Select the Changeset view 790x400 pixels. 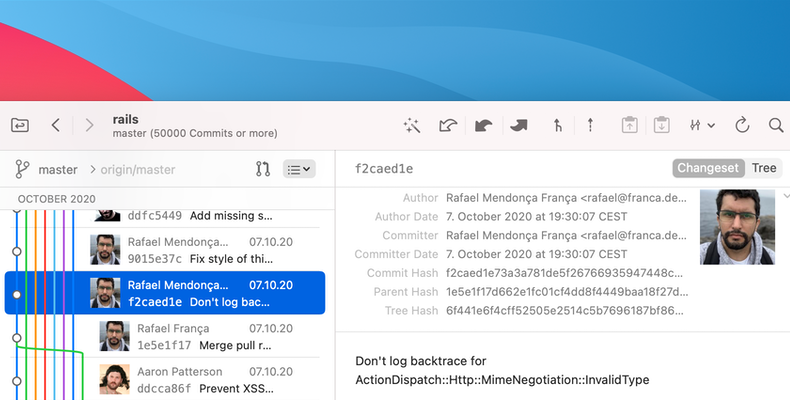click(x=708, y=168)
